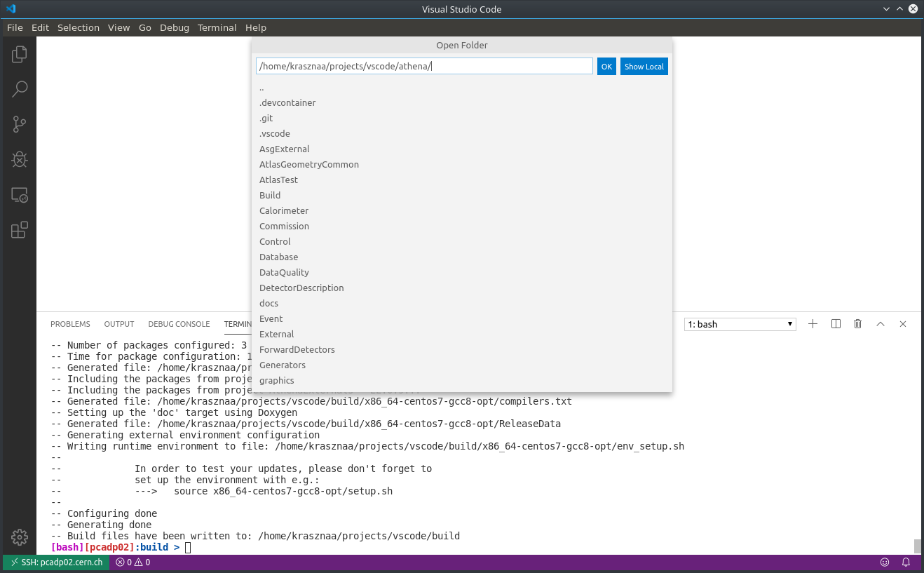Open the Debug view with bug icon
This screenshot has width=924, height=573.
20,159
